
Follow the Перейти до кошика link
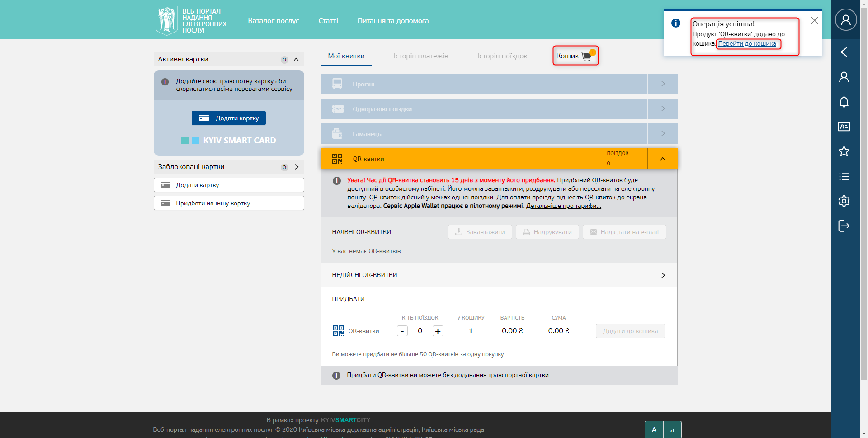tap(747, 44)
